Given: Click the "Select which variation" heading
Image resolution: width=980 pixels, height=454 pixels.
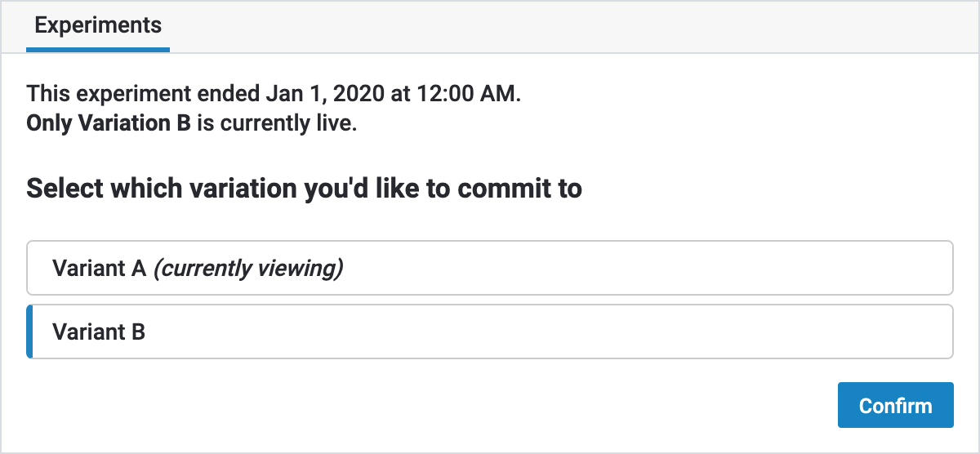Looking at the screenshot, I should coord(304,189).
